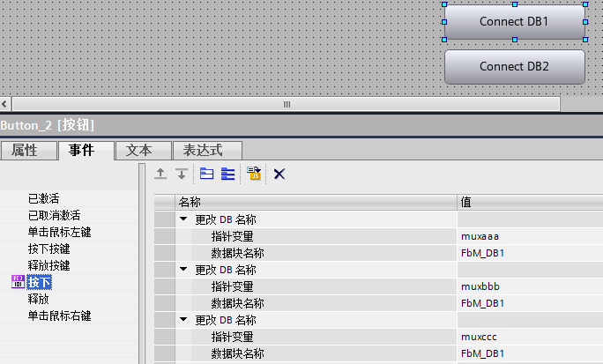Select the 单击鼠标左键 event

click(x=60, y=232)
